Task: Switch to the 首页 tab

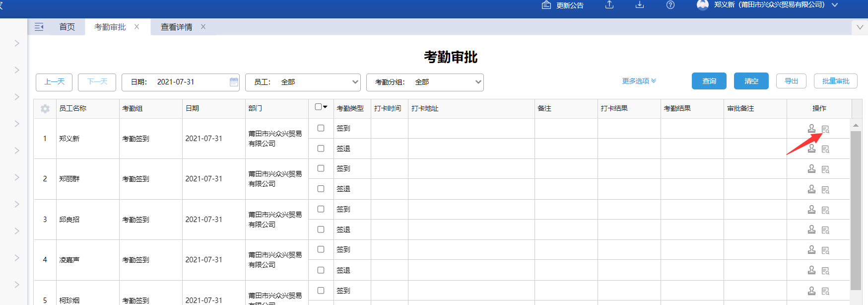Action: [x=67, y=27]
